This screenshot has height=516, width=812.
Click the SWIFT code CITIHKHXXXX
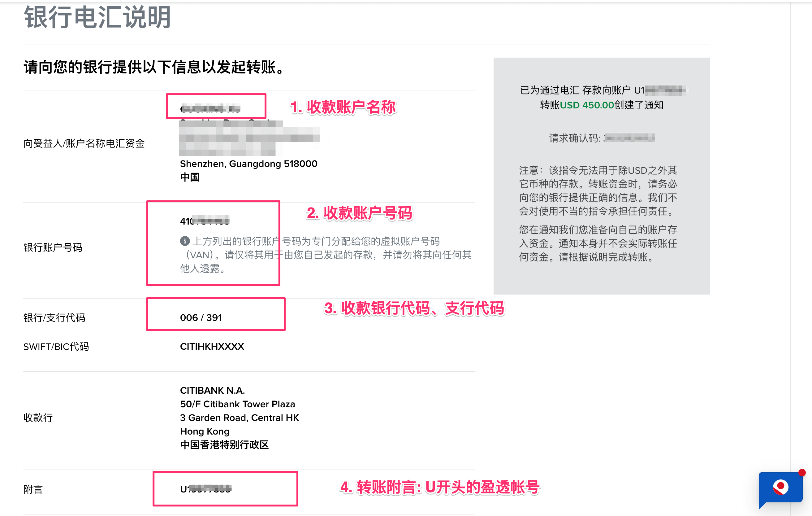(x=212, y=347)
